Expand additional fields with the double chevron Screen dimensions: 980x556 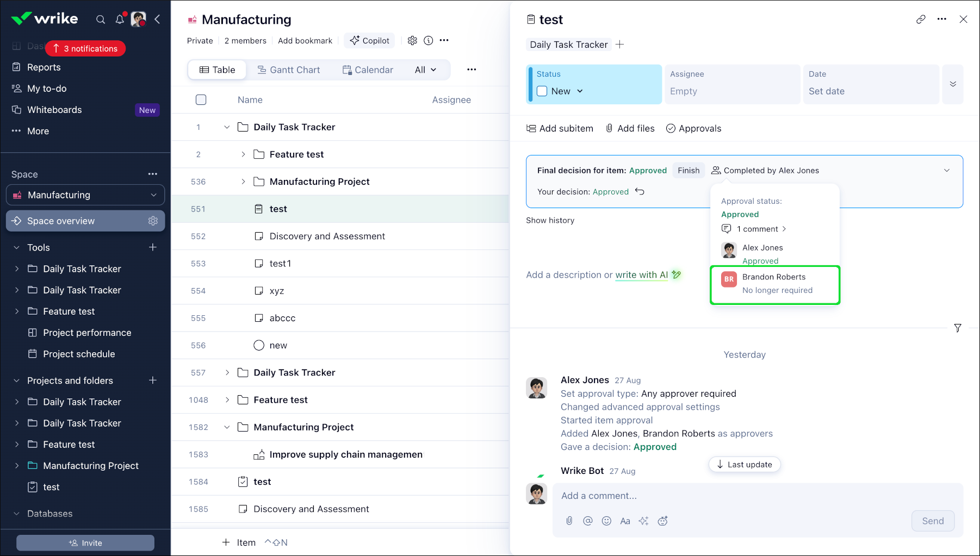pyautogui.click(x=953, y=84)
